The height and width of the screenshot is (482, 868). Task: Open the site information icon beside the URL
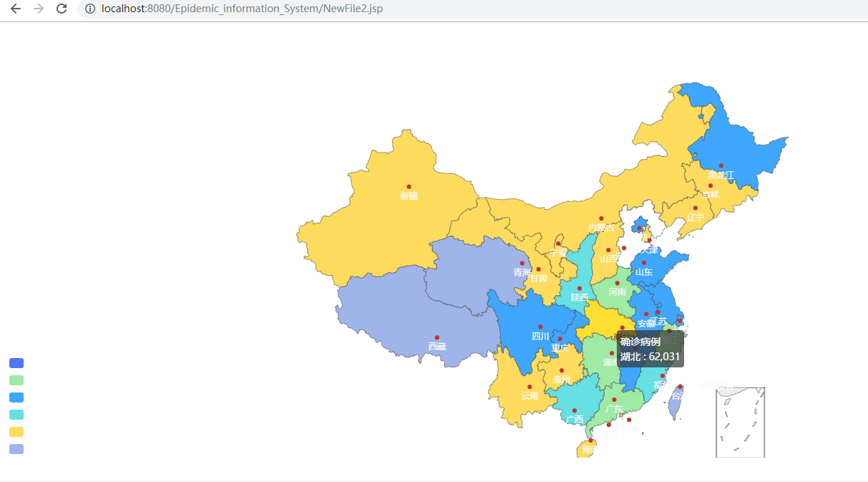pos(89,9)
